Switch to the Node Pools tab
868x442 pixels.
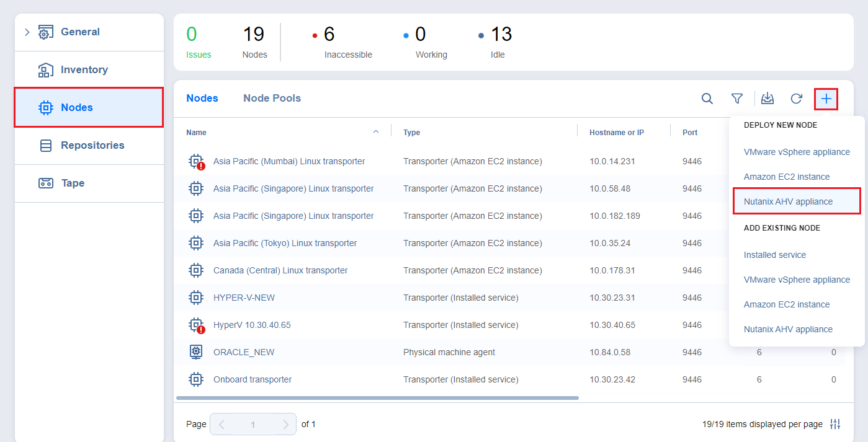[x=272, y=98]
